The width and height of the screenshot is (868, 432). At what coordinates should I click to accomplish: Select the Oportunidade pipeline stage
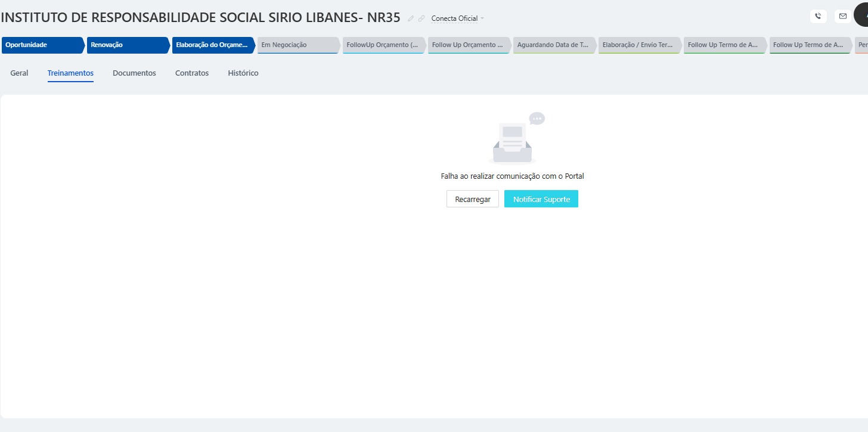click(42, 45)
